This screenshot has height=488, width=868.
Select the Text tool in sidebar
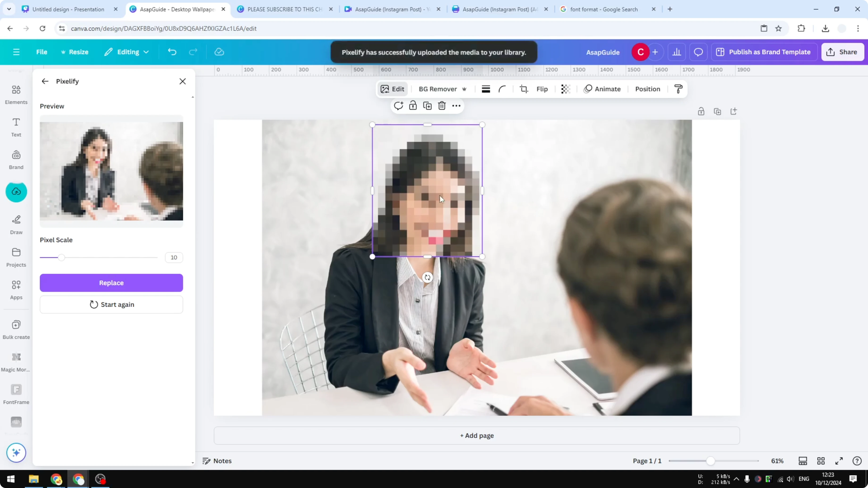[x=16, y=127]
